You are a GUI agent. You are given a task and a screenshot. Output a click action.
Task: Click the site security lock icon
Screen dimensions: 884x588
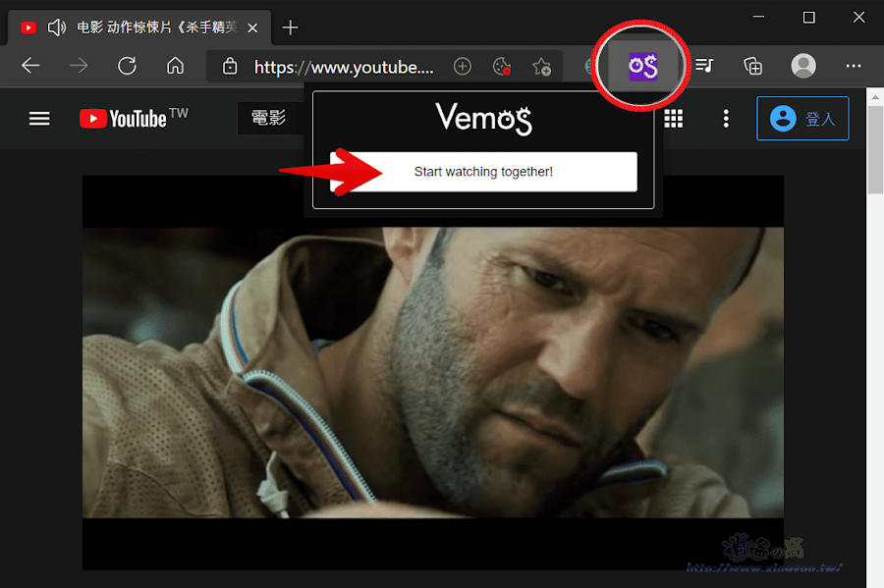[x=230, y=66]
